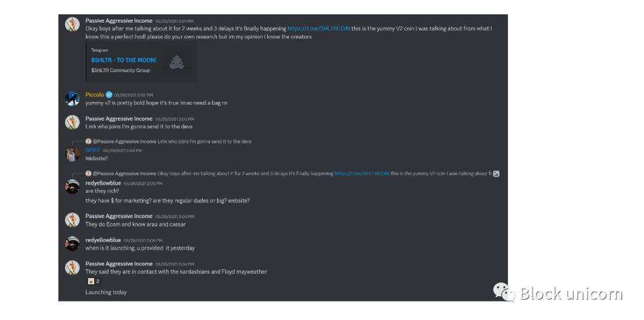Screen dimensions: 644x320
Task: Open the t.me/SHLTRCOIN link in first message
Action: pos(318,29)
